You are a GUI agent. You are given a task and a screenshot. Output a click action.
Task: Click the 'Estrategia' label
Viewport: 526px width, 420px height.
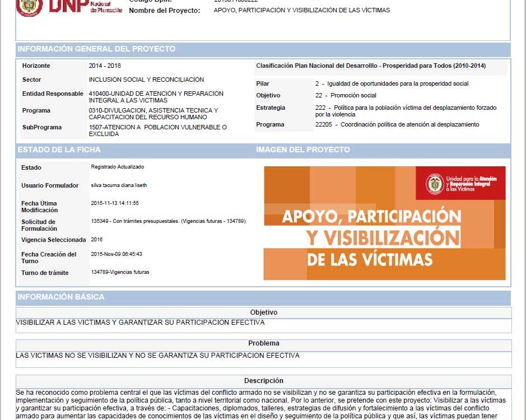(271, 108)
